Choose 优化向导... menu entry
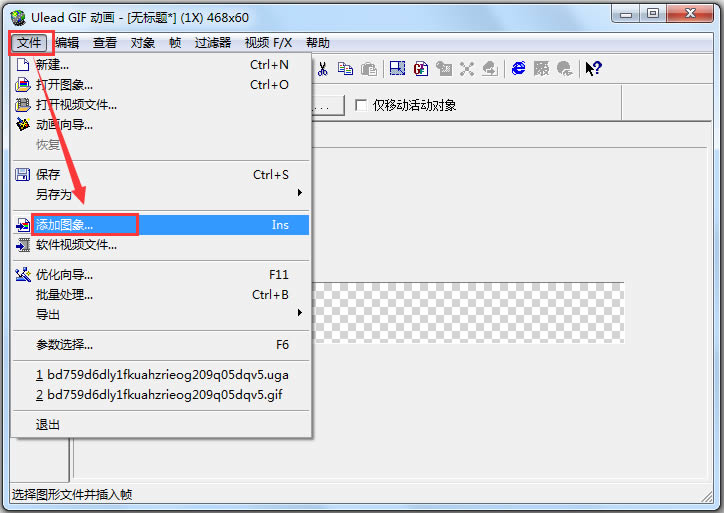Screen dimensions: 724x513 point(161,275)
